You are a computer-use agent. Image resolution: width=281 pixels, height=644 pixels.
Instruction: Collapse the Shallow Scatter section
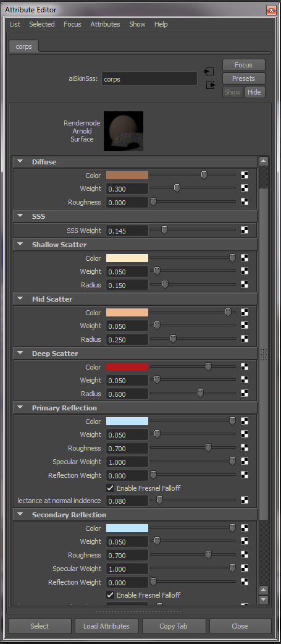(x=20, y=245)
